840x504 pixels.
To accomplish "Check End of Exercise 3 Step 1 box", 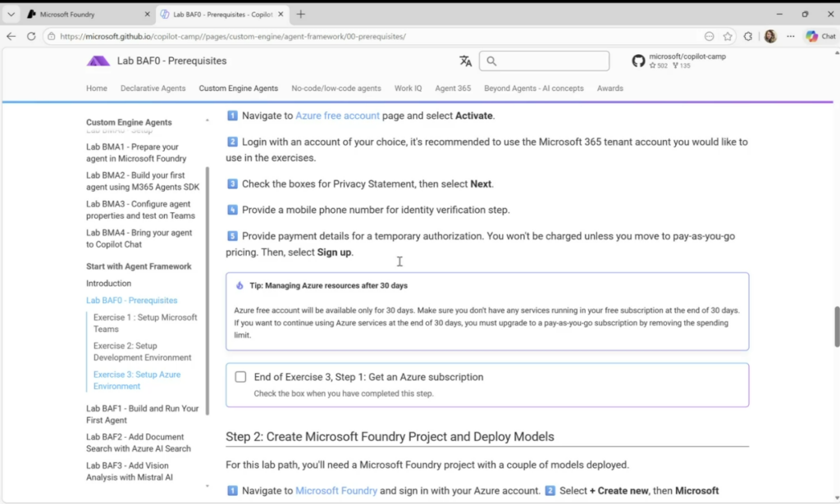I will pyautogui.click(x=240, y=377).
